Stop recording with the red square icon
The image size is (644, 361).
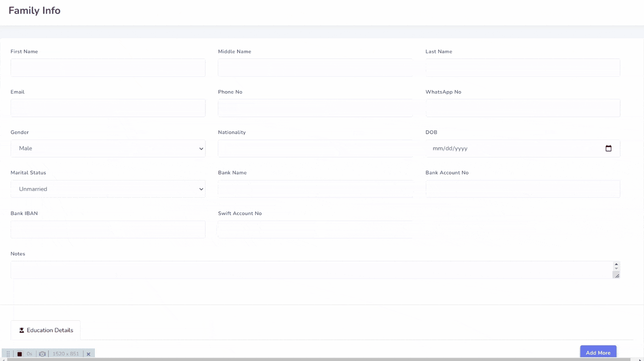(x=19, y=354)
